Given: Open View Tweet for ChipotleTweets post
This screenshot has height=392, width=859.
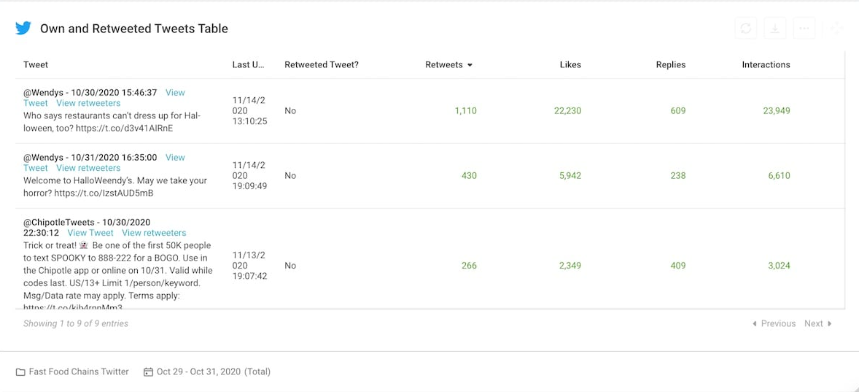Looking at the screenshot, I should pos(90,233).
